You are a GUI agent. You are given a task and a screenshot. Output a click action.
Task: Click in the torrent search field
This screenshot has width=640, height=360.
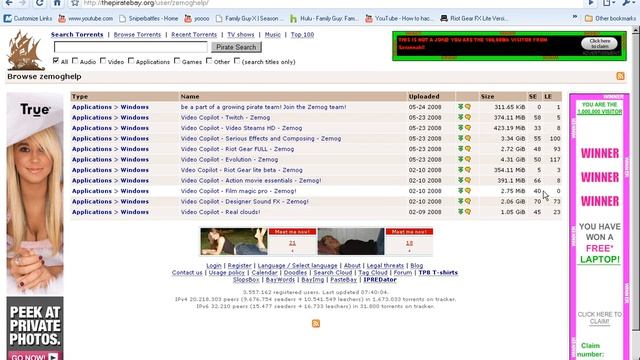pyautogui.click(x=131, y=47)
